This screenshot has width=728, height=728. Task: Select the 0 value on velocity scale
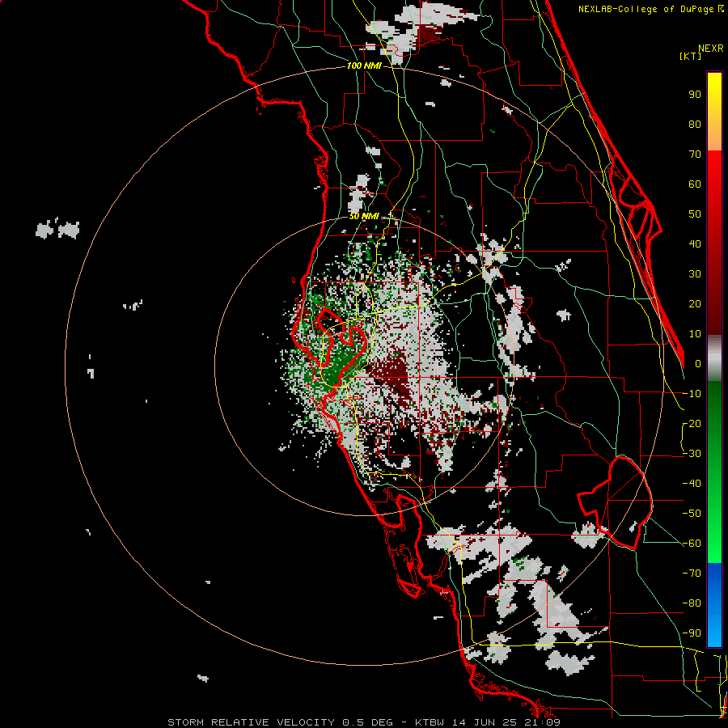(698, 363)
